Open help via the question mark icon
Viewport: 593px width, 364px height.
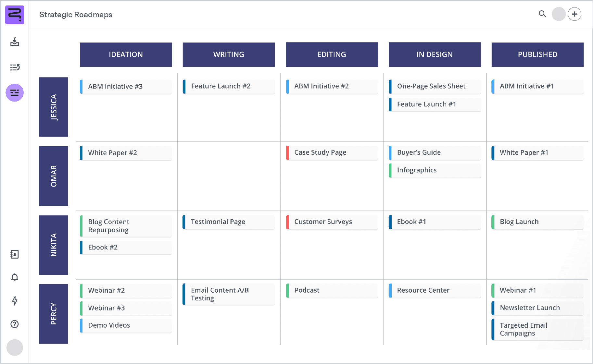[15, 324]
